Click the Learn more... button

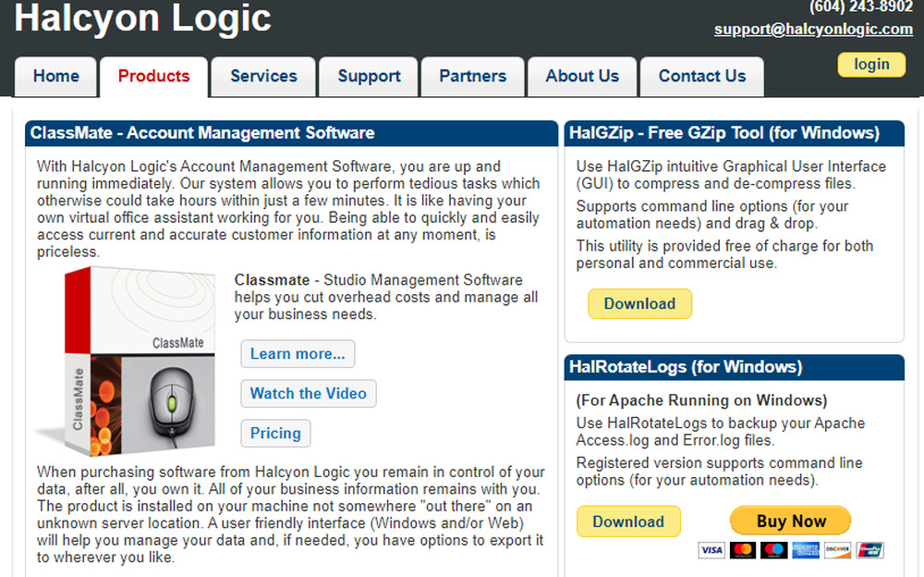(298, 353)
